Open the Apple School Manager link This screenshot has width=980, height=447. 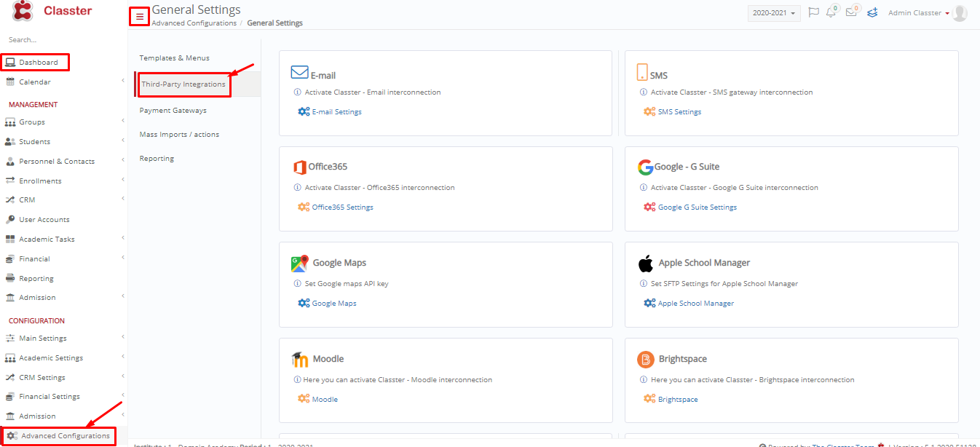[696, 304]
